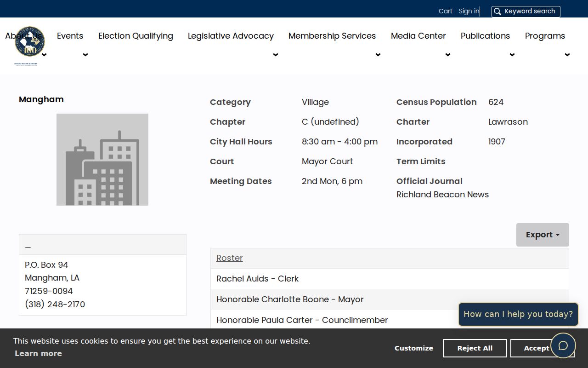Click the Mangham placeholder building image
The height and width of the screenshot is (368, 588).
(x=102, y=160)
